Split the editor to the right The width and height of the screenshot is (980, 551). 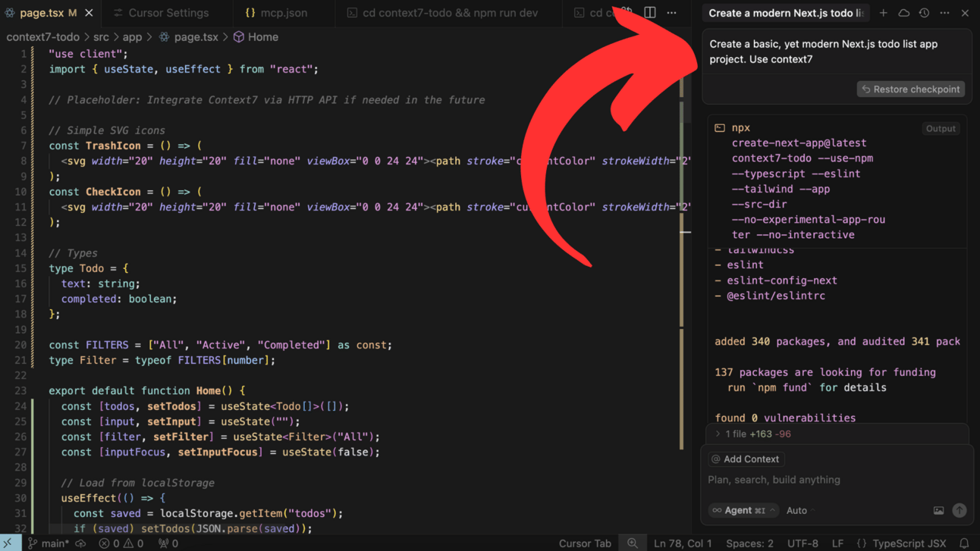coord(650,13)
